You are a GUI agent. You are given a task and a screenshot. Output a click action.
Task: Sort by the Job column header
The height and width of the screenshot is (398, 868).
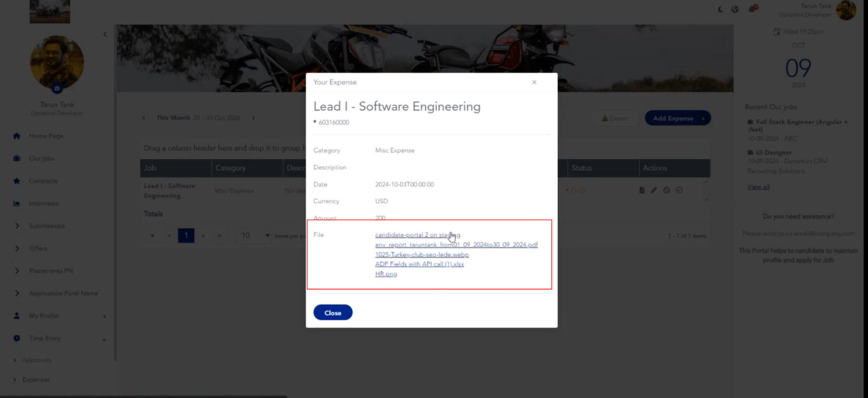point(175,168)
